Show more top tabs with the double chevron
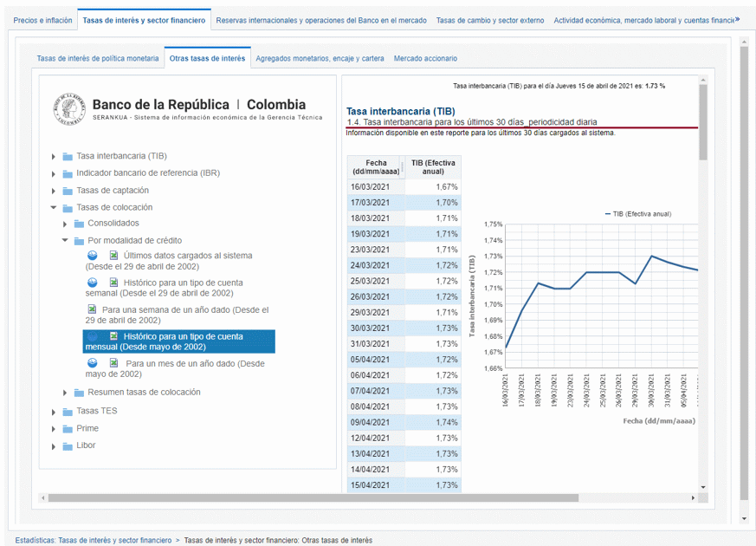This screenshot has height=546, width=756. click(737, 19)
